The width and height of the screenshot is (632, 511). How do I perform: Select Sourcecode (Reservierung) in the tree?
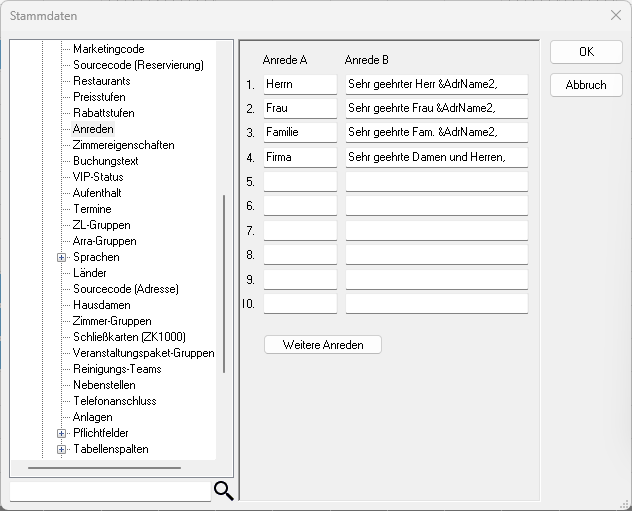pyautogui.click(x=138, y=65)
